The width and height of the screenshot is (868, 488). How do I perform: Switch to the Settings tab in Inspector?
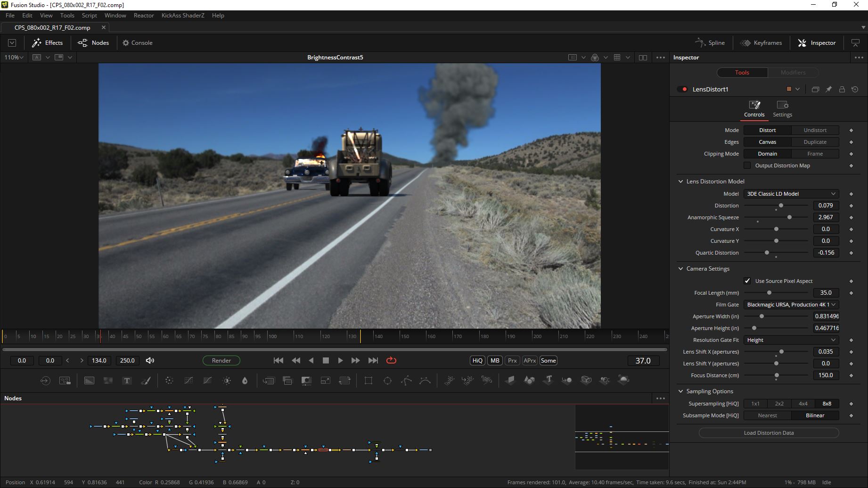[782, 109]
